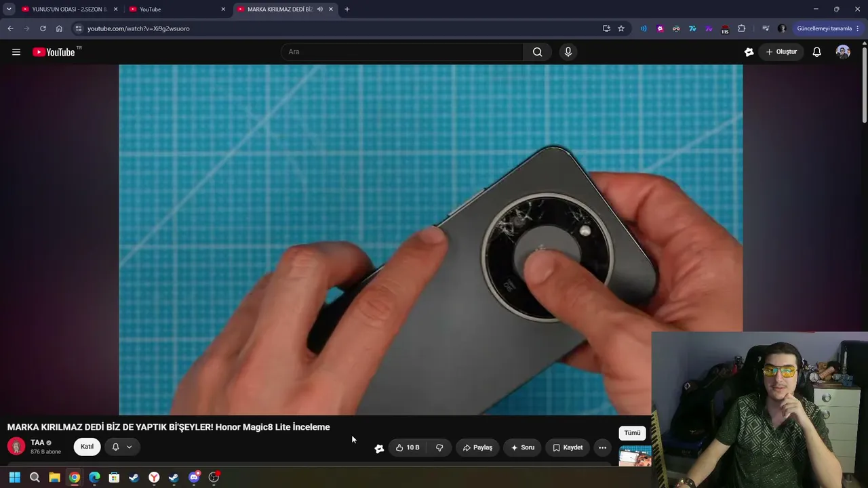Viewport: 868px width, 488px height.
Task: Close the middle YouTube tab
Action: pyautogui.click(x=223, y=9)
